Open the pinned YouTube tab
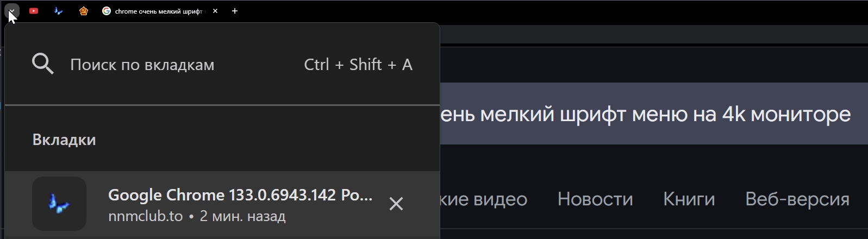This screenshot has height=239, width=868. (34, 11)
